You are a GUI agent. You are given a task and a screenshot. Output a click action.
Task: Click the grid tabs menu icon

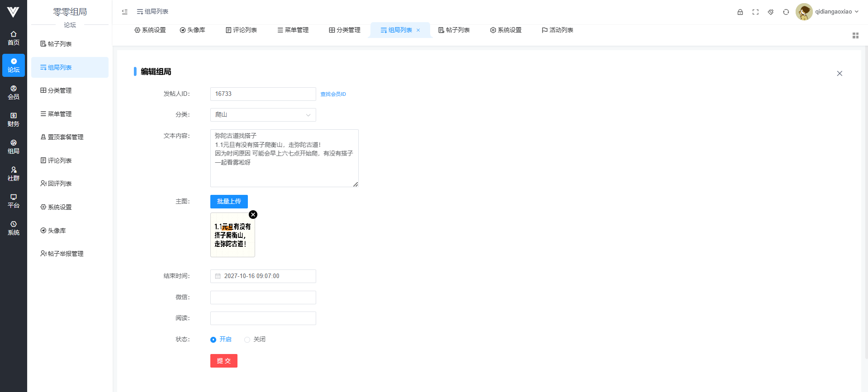[x=855, y=36]
